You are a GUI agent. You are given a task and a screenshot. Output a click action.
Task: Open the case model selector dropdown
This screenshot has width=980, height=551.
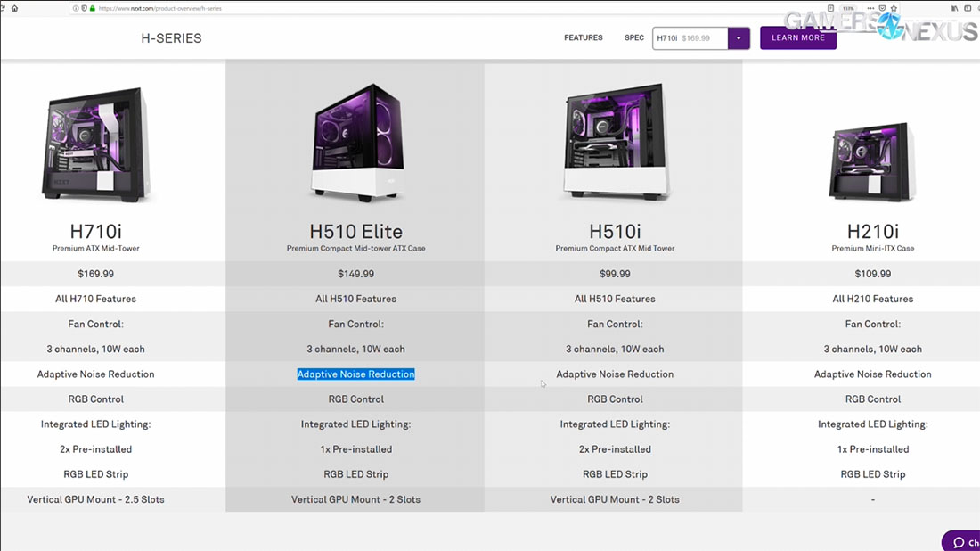738,38
